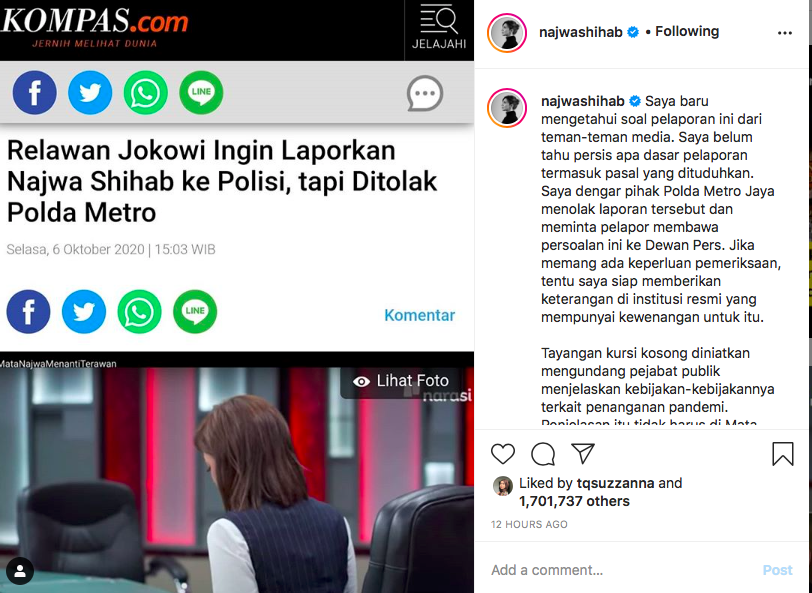812x593 pixels.
Task: Click top WhatsApp share icon
Action: 146,93
